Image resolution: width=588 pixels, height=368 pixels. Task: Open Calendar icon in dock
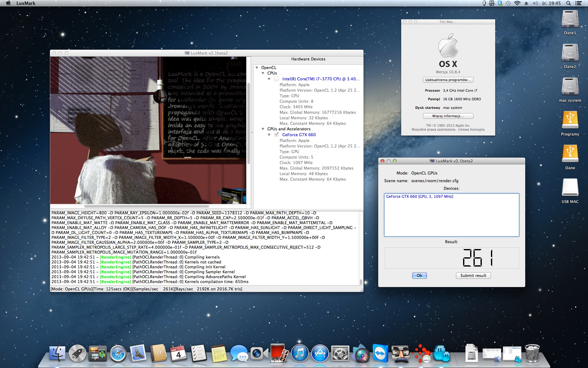click(x=179, y=353)
